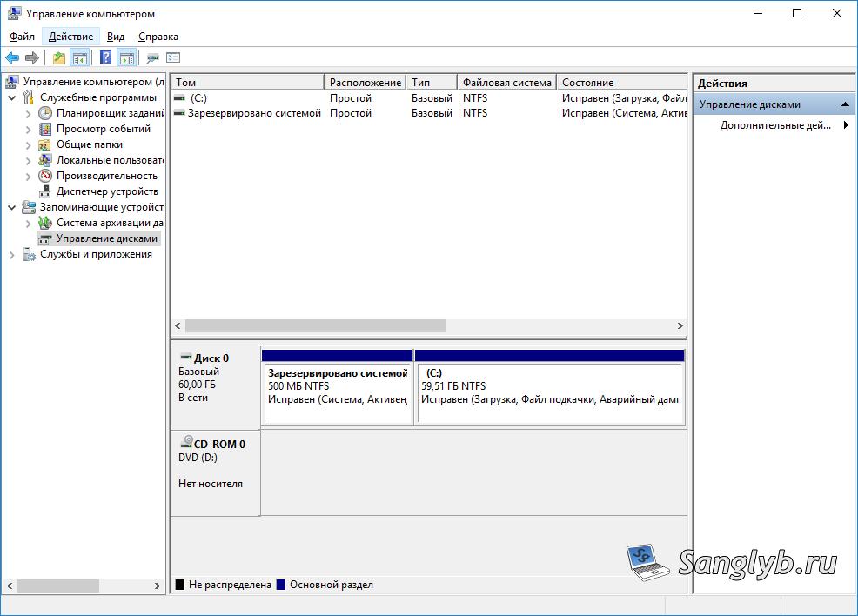Open the Дополнительные действия submenu arrow
Screen dimensions: 858x616
(x=846, y=124)
